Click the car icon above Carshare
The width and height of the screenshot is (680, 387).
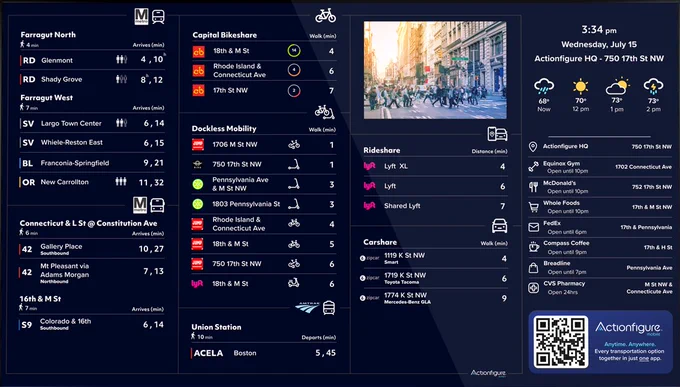pos(499,226)
